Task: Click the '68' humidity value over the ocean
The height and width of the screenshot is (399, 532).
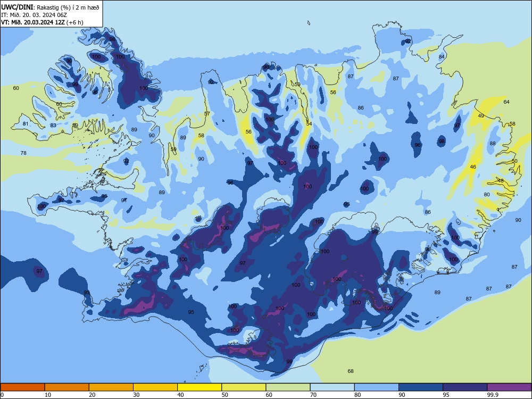Action: 351,371
